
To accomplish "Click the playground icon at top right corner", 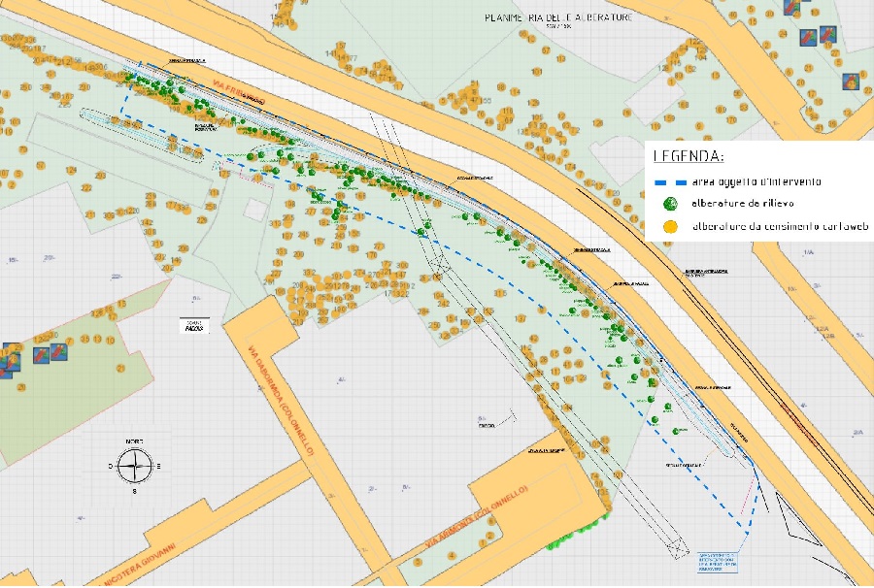I will point(792,8).
